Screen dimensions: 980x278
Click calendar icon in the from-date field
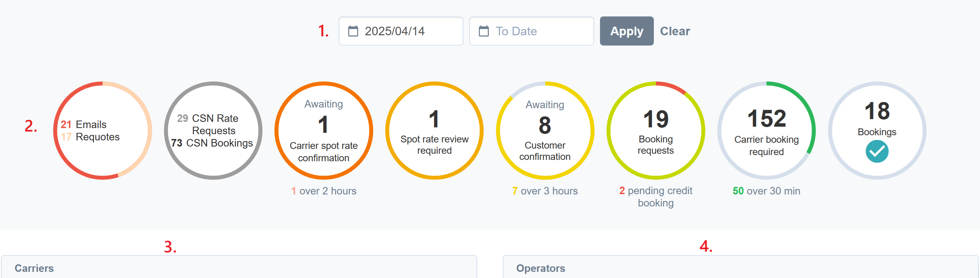point(353,31)
